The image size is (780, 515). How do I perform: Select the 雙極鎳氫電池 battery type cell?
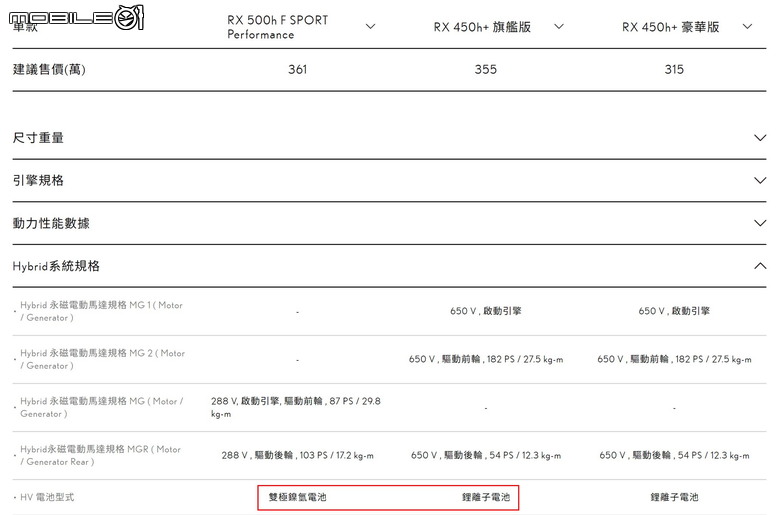[297, 497]
